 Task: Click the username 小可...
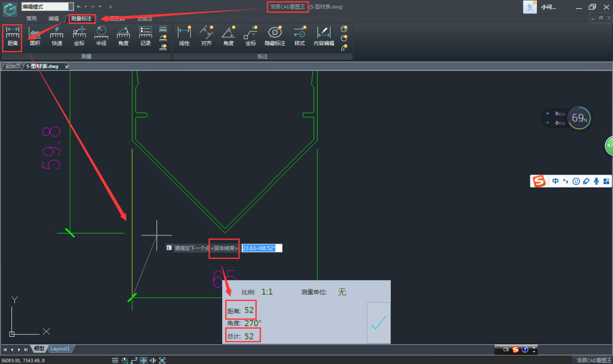click(548, 7)
